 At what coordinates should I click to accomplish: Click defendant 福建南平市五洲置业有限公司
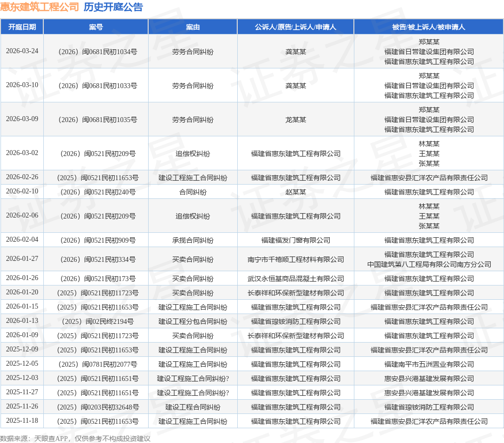click(429, 364)
